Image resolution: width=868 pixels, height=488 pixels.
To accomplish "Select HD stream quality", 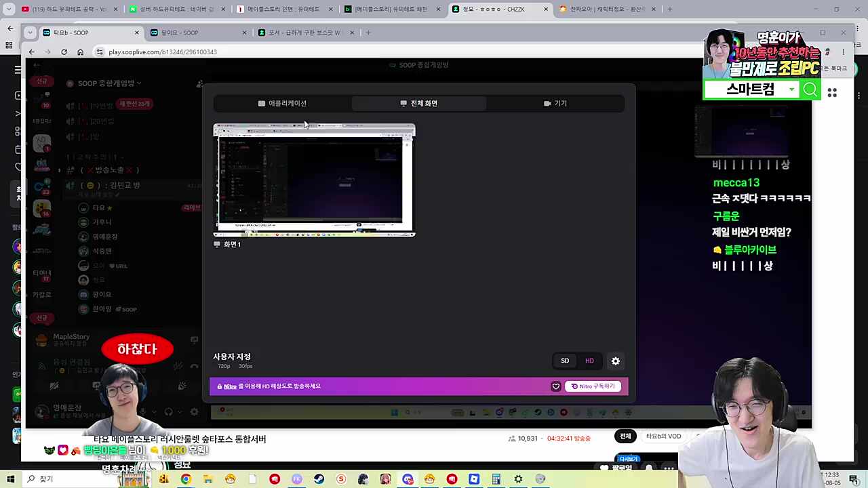I will [x=589, y=361].
